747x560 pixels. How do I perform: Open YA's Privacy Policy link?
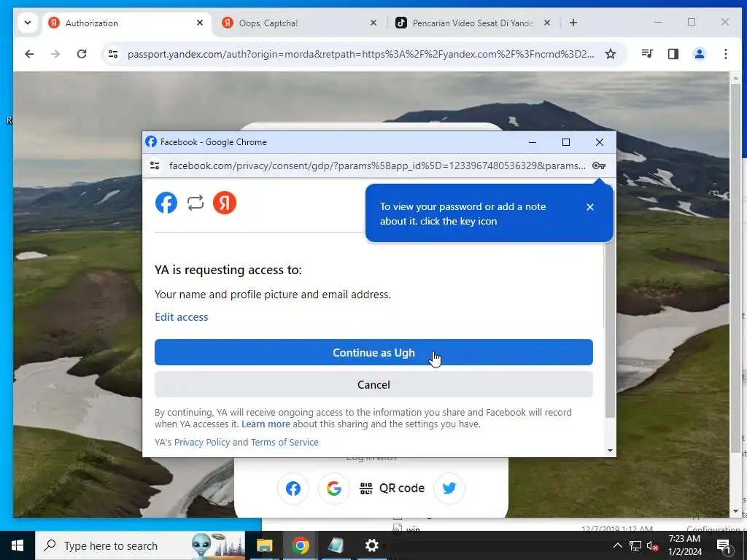202,442
